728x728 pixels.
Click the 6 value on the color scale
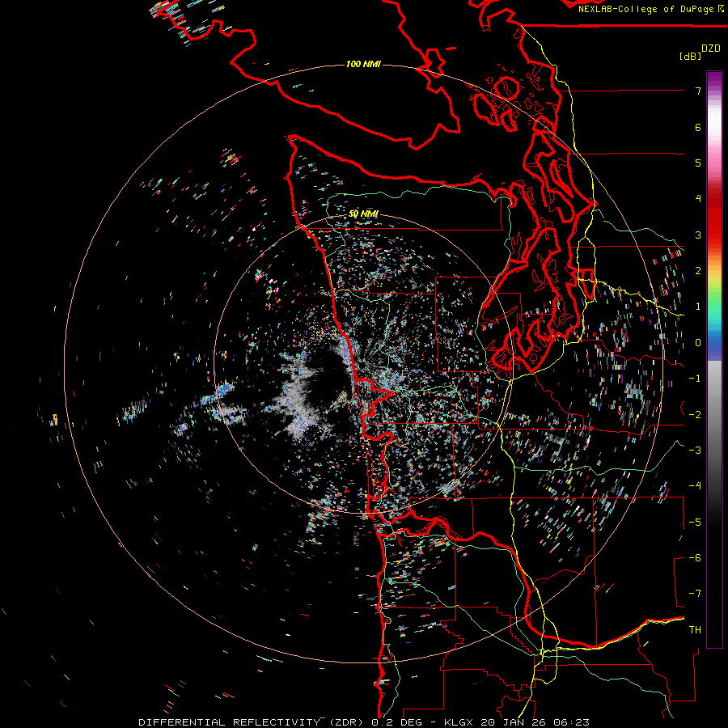tap(698, 127)
